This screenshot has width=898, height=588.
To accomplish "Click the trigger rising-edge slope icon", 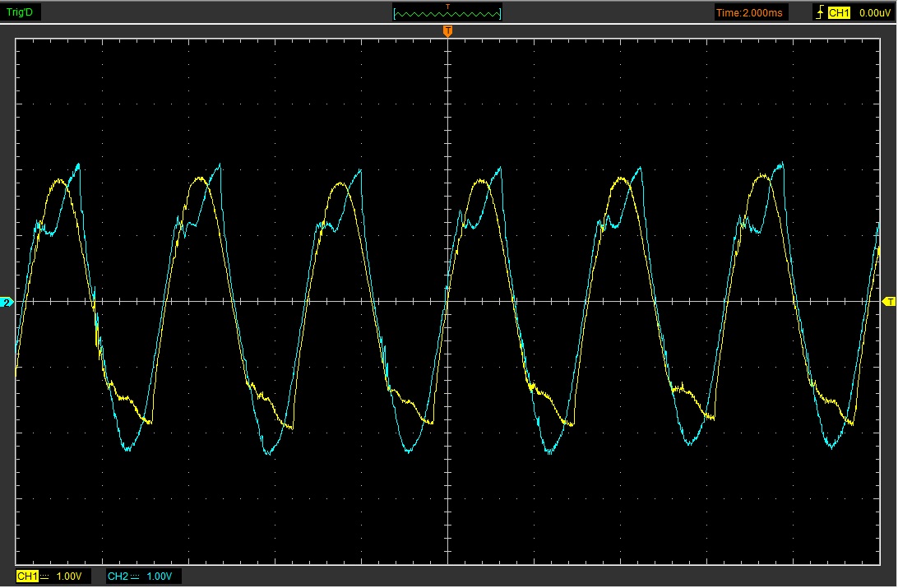I will click(x=820, y=12).
